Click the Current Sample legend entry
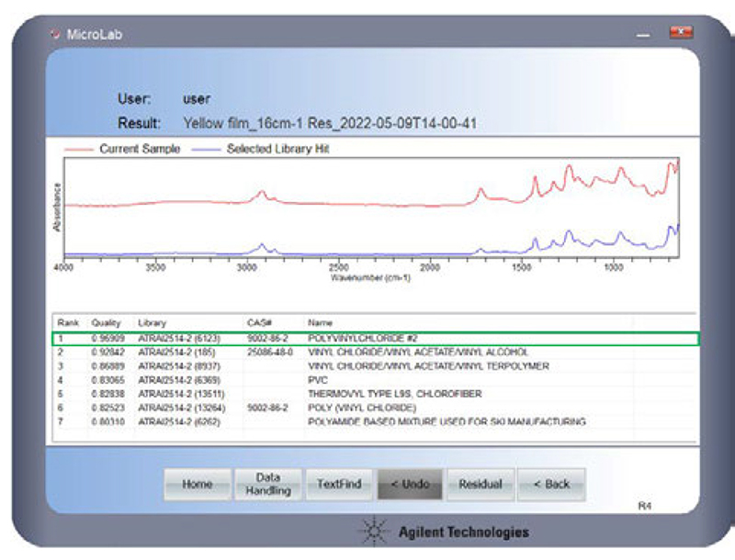Viewport: 735px width, 560px height. (122, 149)
